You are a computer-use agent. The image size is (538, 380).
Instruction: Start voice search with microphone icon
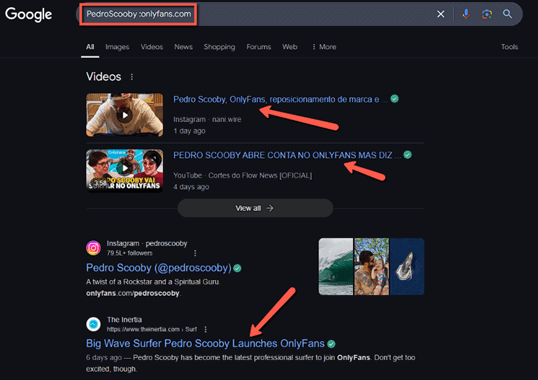[466, 14]
